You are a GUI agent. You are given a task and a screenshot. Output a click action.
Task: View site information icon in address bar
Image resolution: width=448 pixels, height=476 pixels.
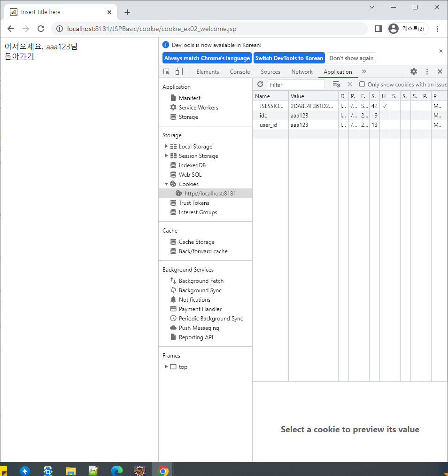coord(60,29)
